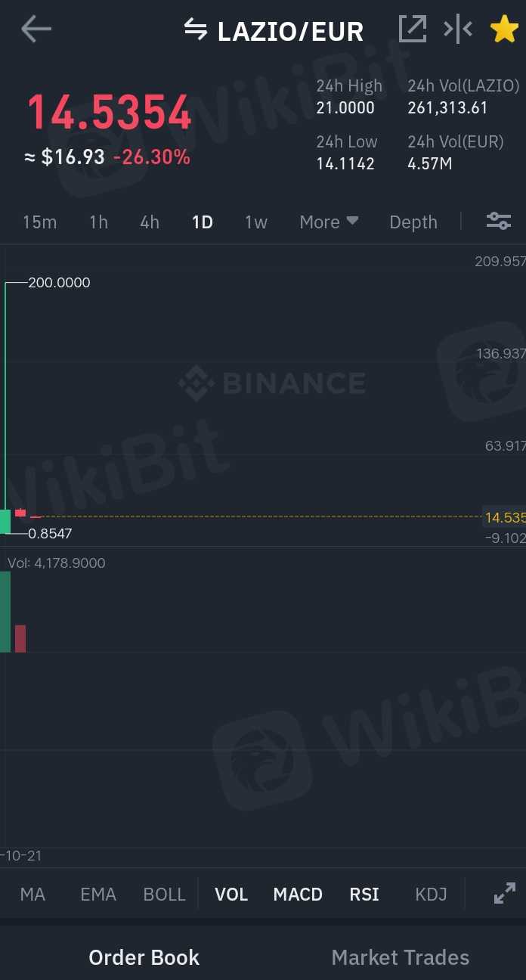The width and height of the screenshot is (526, 980).
Task: Tap the collapse chart icon
Action: [x=458, y=29]
